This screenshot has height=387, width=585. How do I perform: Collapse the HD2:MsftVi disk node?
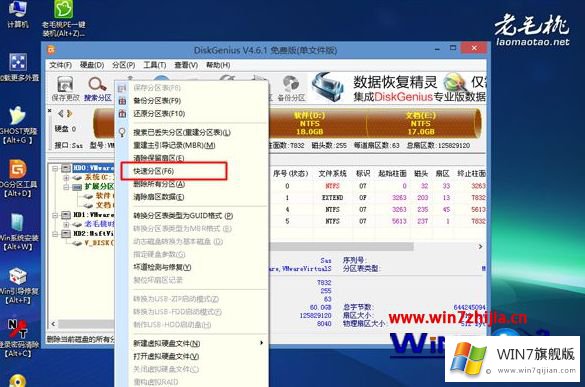coord(55,234)
